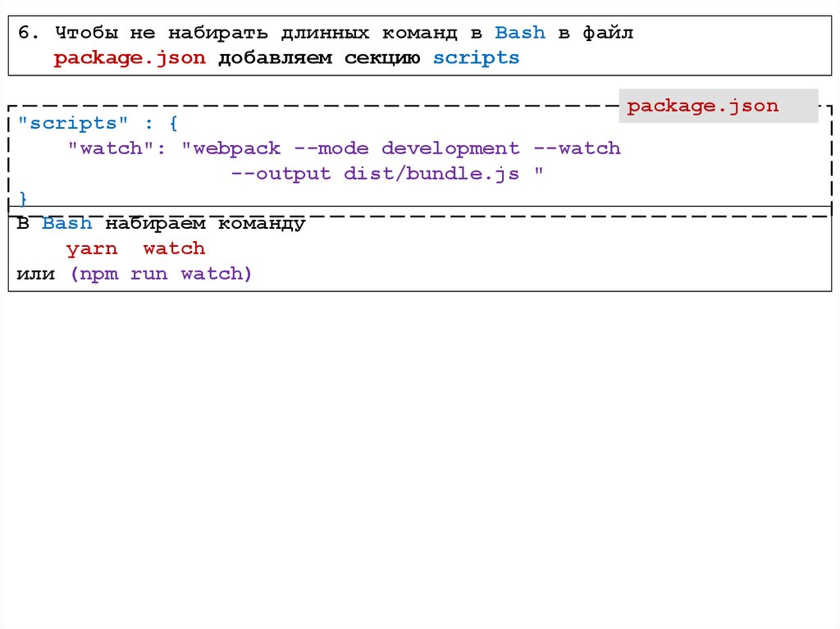Click the opening curly brace after "scripts"
This screenshot has width=840, height=629.
pyautogui.click(x=173, y=123)
